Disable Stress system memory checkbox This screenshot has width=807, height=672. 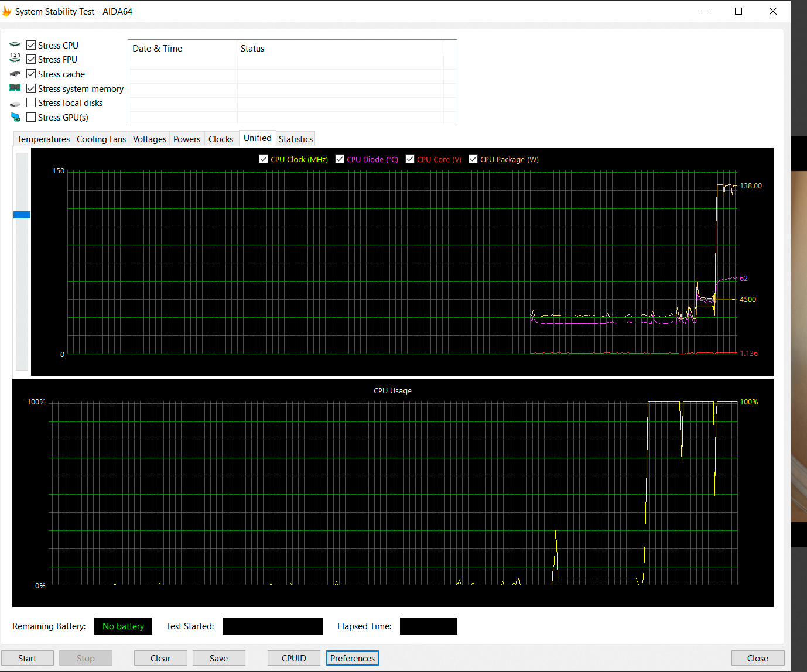click(31, 88)
